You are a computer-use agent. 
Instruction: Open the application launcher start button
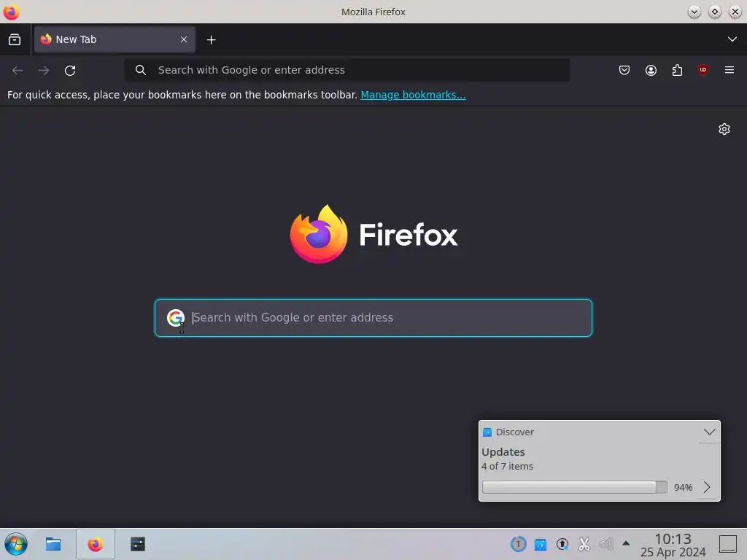tap(16, 544)
